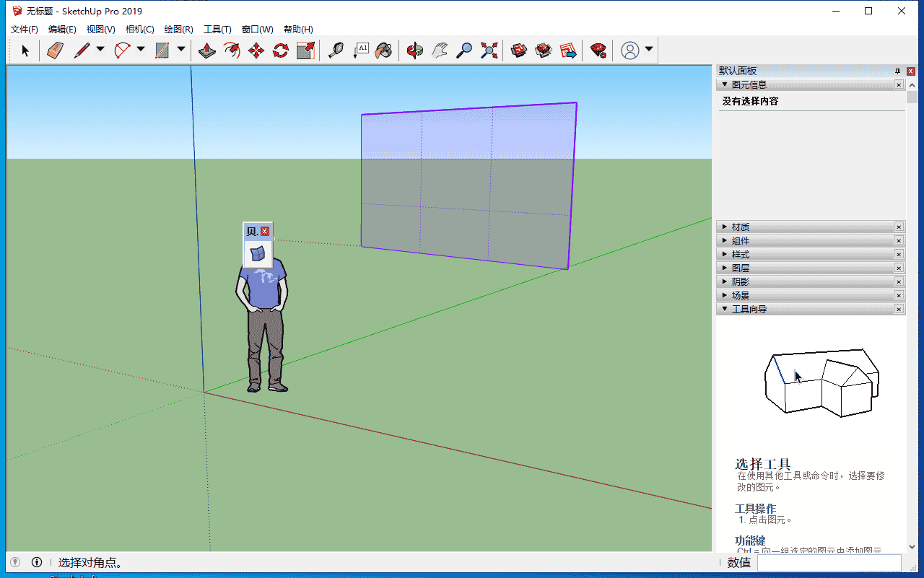
Task: Select the Line pencil tool
Action: [x=82, y=51]
